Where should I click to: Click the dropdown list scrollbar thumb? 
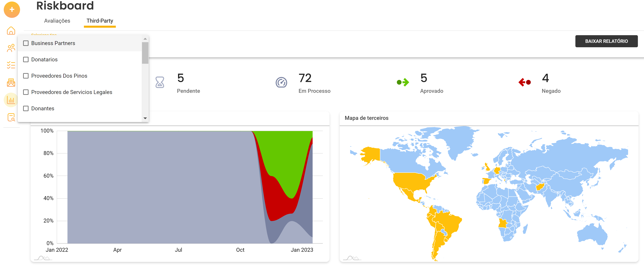(145, 53)
